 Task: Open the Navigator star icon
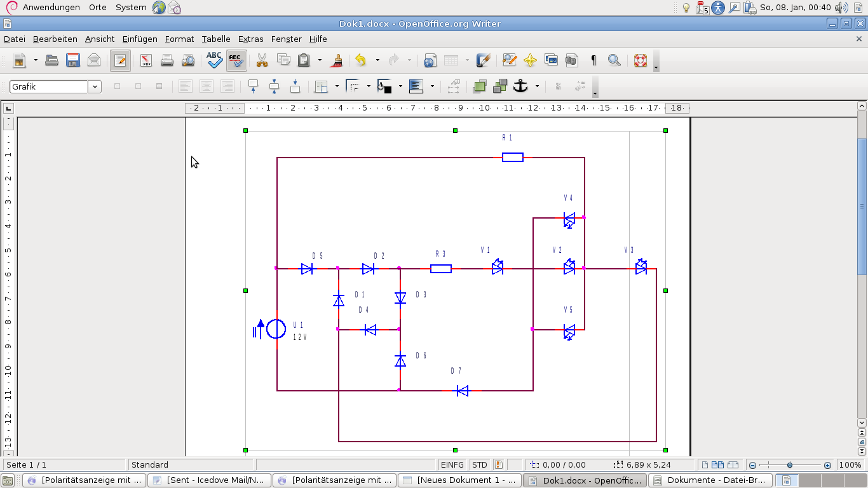tap(530, 61)
